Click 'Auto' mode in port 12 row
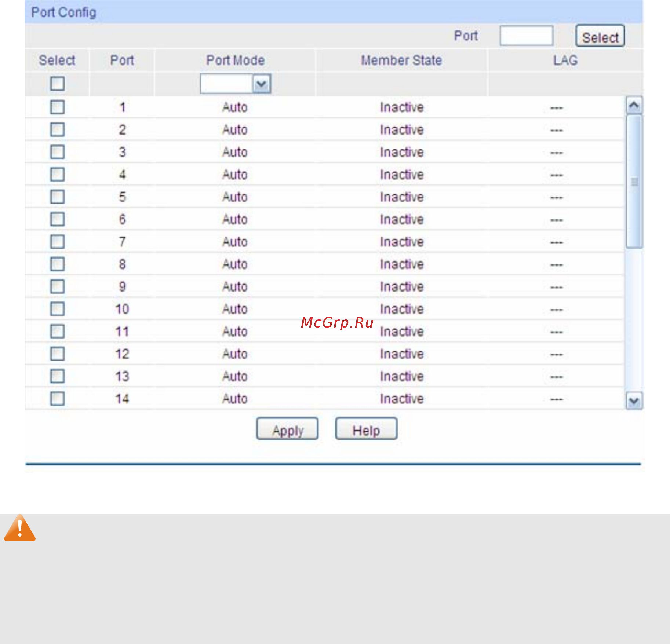670x644 pixels. [235, 354]
